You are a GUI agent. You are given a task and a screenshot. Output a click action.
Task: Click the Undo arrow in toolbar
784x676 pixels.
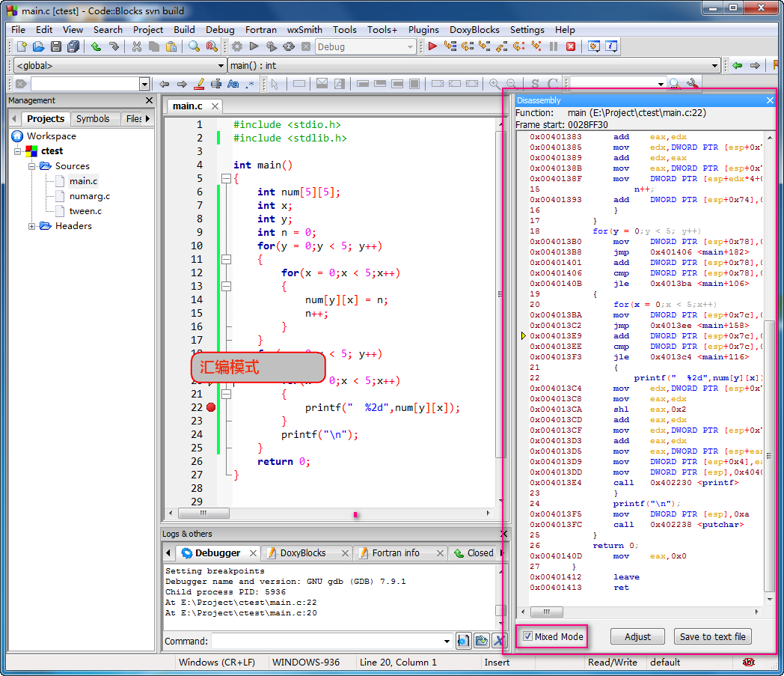coord(96,46)
